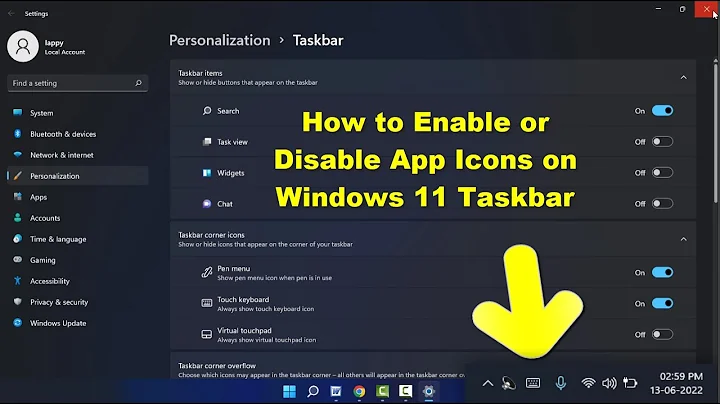The height and width of the screenshot is (404, 720).
Task: Open Wi-Fi network tray icon
Action: click(x=588, y=383)
